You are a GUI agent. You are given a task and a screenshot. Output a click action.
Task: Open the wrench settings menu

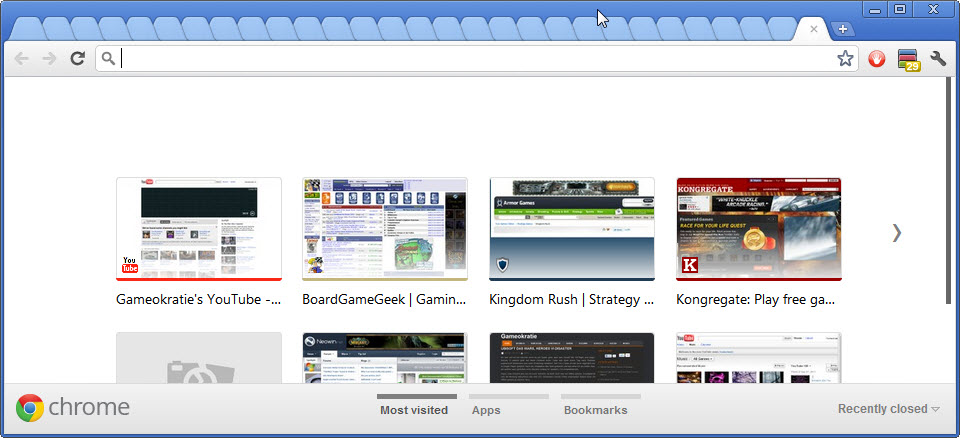(938, 59)
